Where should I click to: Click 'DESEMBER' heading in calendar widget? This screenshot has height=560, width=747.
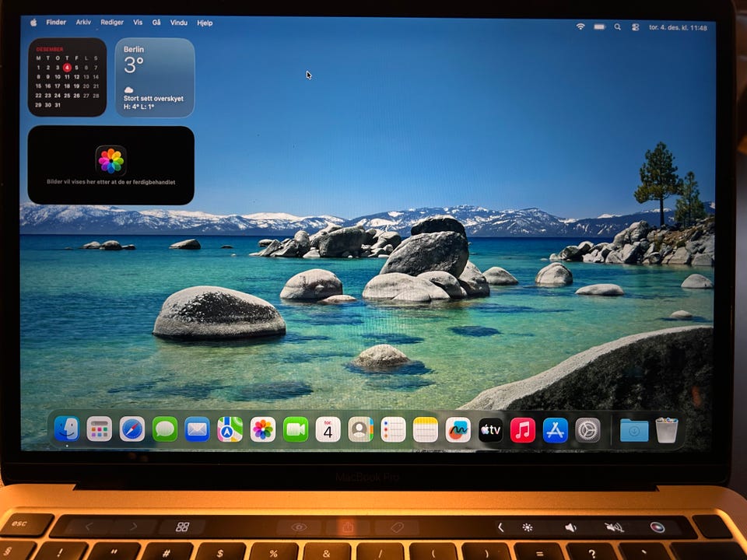tap(50, 49)
